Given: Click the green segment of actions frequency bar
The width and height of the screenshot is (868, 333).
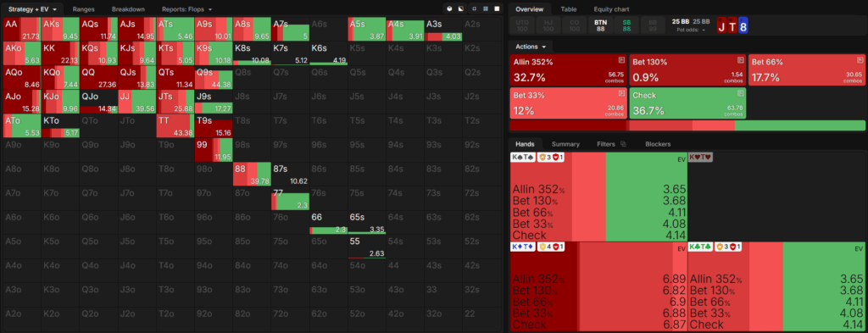Looking at the screenshot, I should 800,125.
